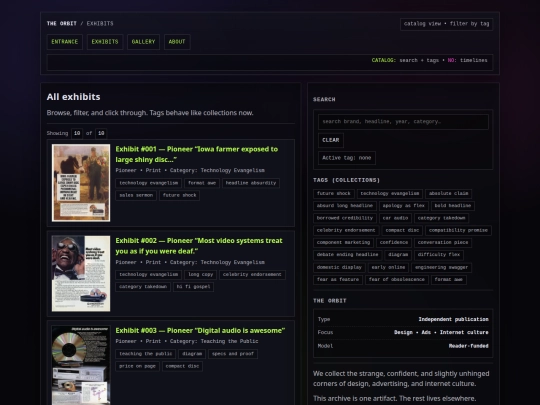Filter by 'car audio' collection tag

[x=395, y=218]
